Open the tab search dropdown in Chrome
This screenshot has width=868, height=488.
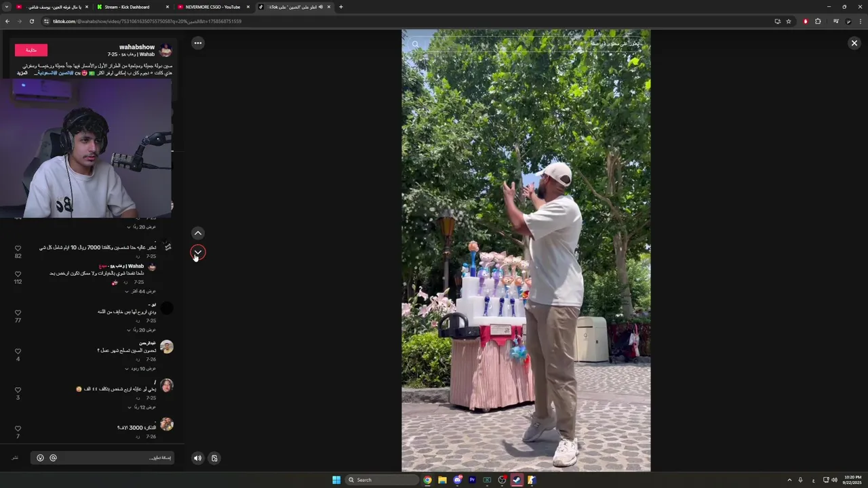coord(7,7)
